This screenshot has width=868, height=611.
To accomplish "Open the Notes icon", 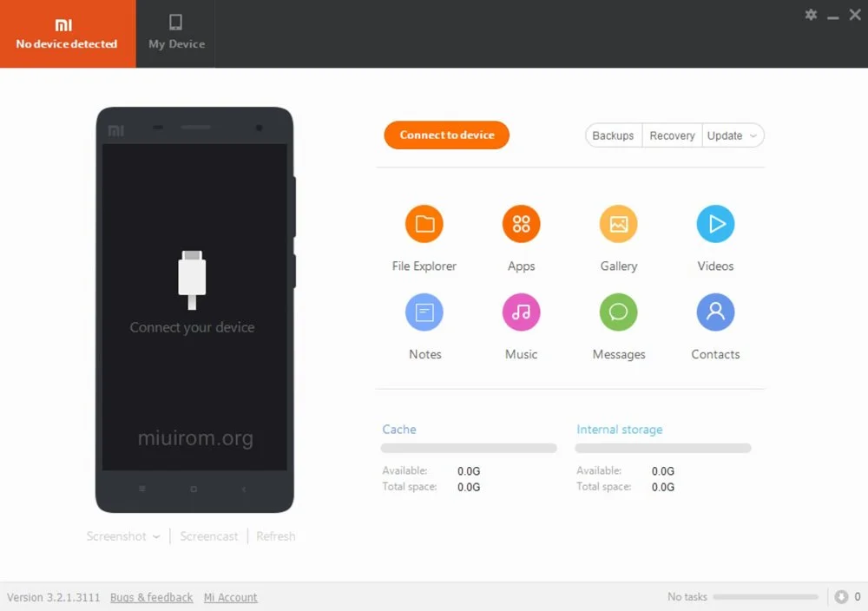I will (424, 312).
